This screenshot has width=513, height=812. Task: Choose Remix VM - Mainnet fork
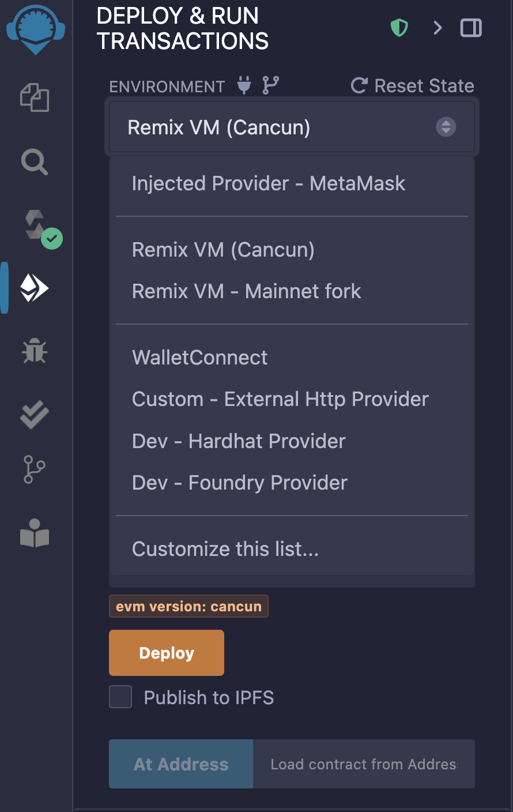coord(247,291)
